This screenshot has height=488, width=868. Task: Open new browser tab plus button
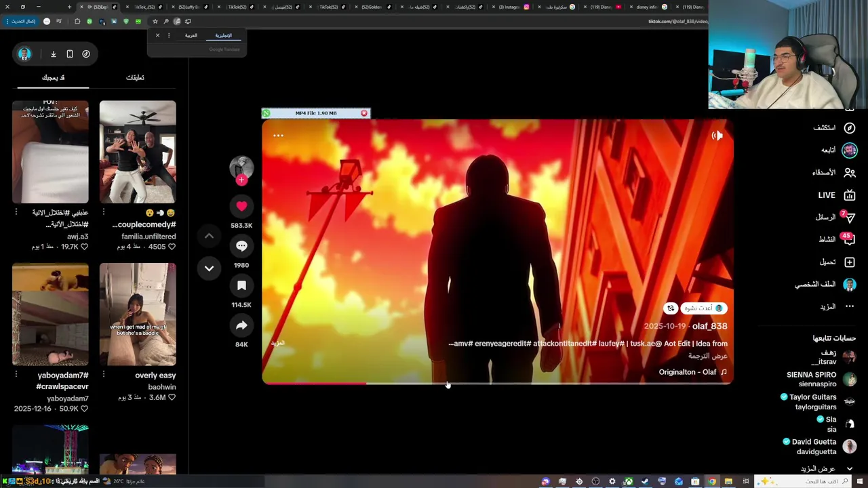tap(69, 7)
